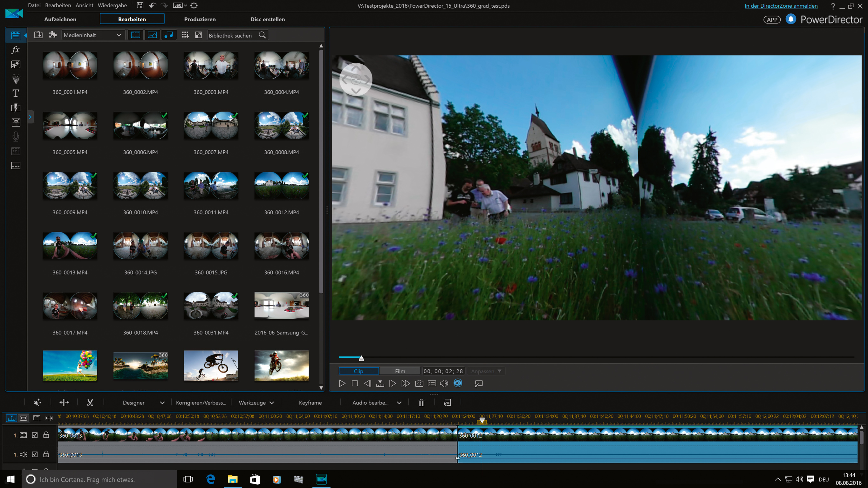This screenshot has height=488, width=868.
Task: Open the FX effects room
Action: click(16, 50)
